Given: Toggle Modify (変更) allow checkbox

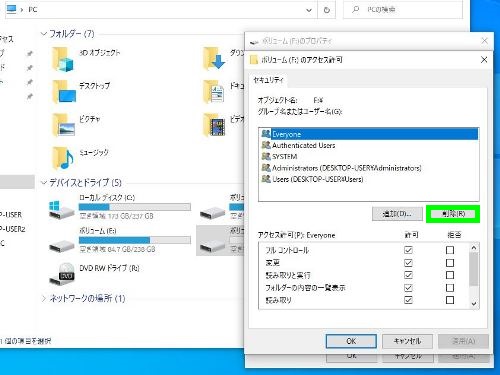Looking at the screenshot, I should click(408, 263).
